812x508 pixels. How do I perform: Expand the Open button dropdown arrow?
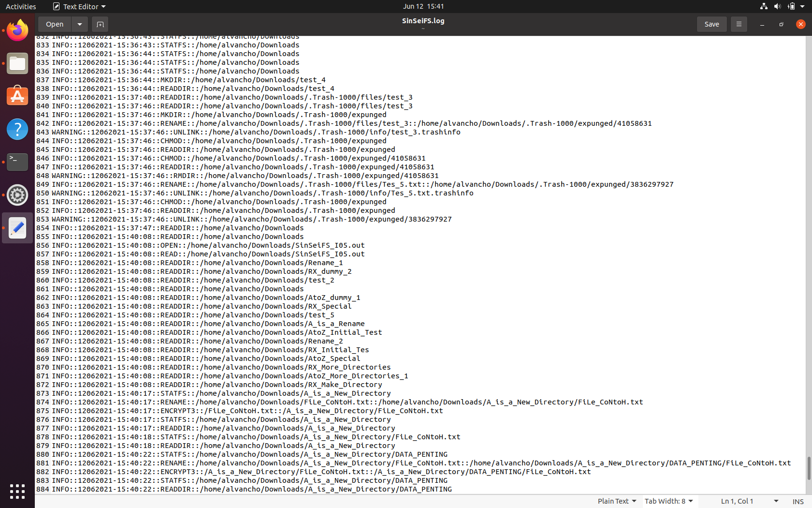click(79, 24)
